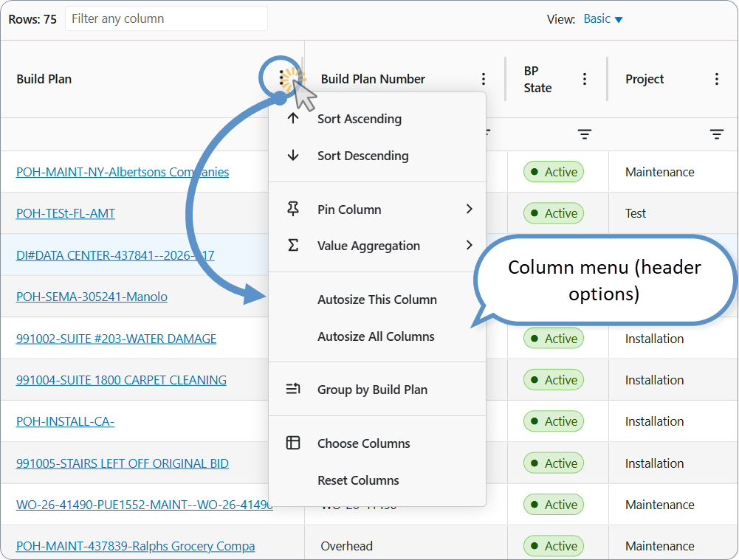Image resolution: width=739 pixels, height=560 pixels.
Task: Open POH-MAINT-NY-Albertsons Companies link
Action: click(x=123, y=172)
